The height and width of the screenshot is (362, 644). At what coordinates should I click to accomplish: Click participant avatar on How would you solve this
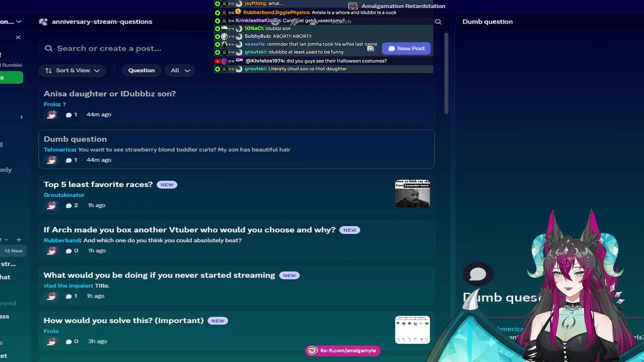pos(52,341)
